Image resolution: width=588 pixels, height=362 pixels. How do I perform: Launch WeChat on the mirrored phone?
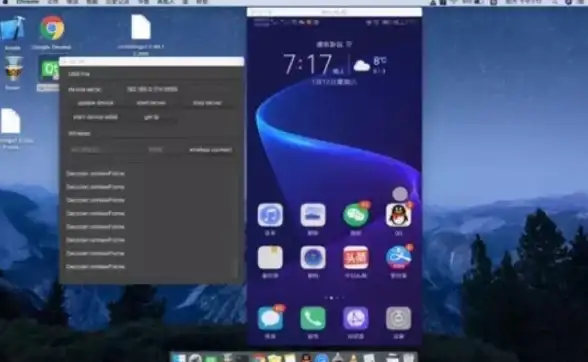pyautogui.click(x=356, y=215)
